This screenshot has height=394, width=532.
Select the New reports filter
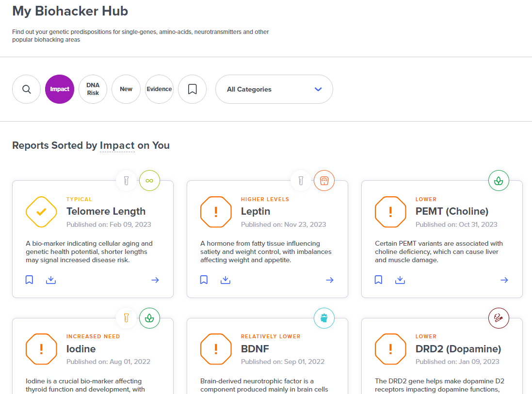tap(126, 89)
